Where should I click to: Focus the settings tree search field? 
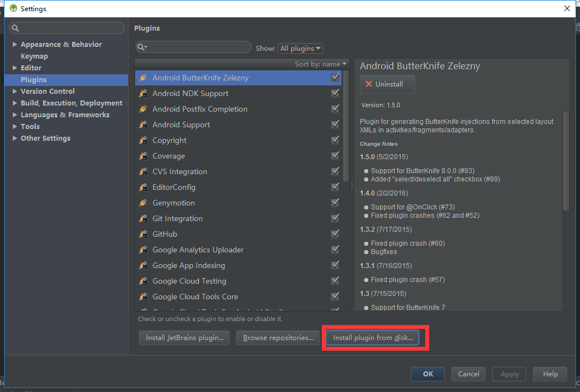pos(66,28)
